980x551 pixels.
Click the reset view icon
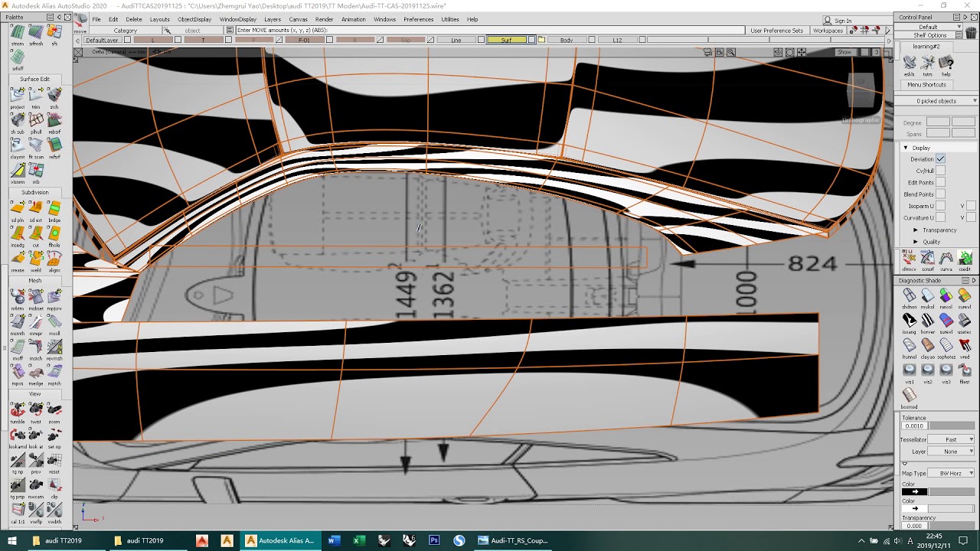pos(54,459)
